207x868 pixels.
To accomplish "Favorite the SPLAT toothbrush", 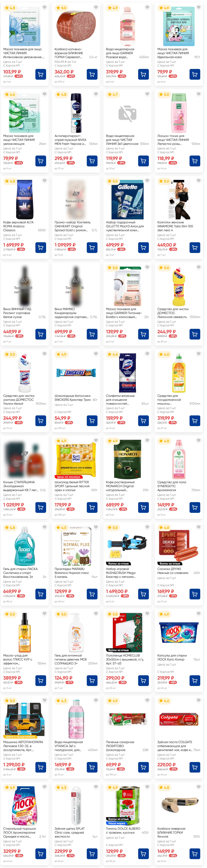I will coord(96,787).
